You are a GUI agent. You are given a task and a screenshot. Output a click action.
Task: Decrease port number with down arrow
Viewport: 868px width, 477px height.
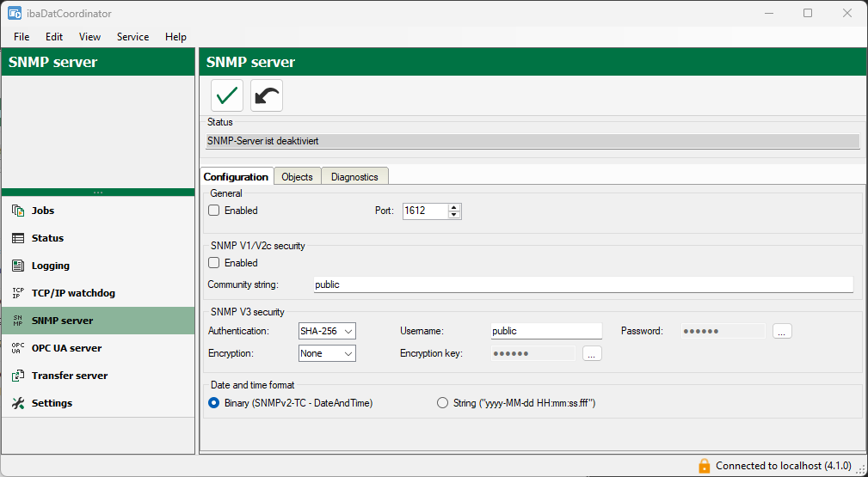coord(454,215)
